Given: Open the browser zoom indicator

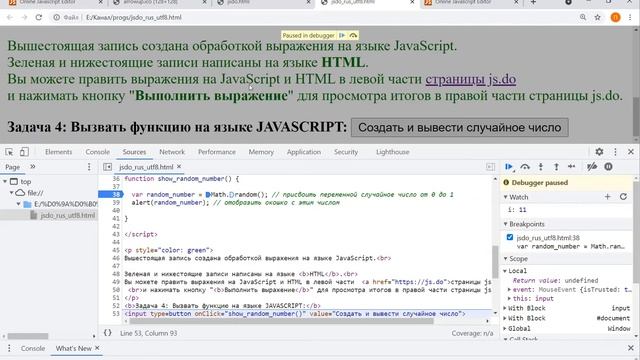Looking at the screenshot, I should coord(583,17).
